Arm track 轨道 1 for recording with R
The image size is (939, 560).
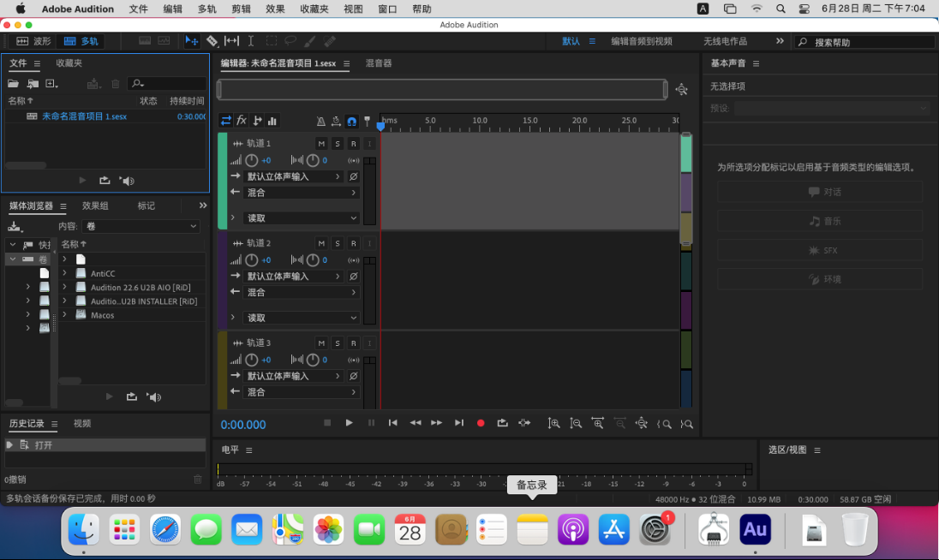coord(353,144)
